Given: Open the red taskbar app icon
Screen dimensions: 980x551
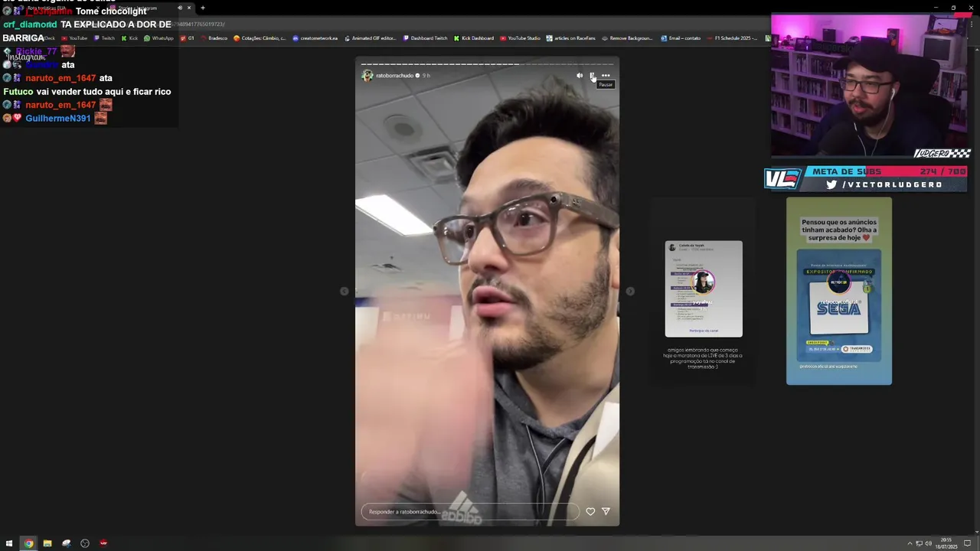Looking at the screenshot, I should pyautogui.click(x=103, y=543).
